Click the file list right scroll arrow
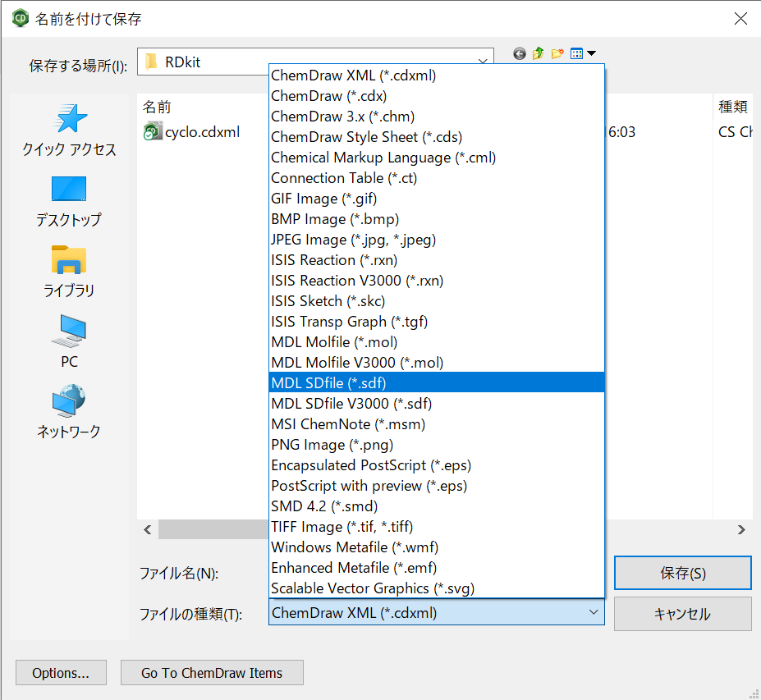The image size is (761, 700). (741, 530)
